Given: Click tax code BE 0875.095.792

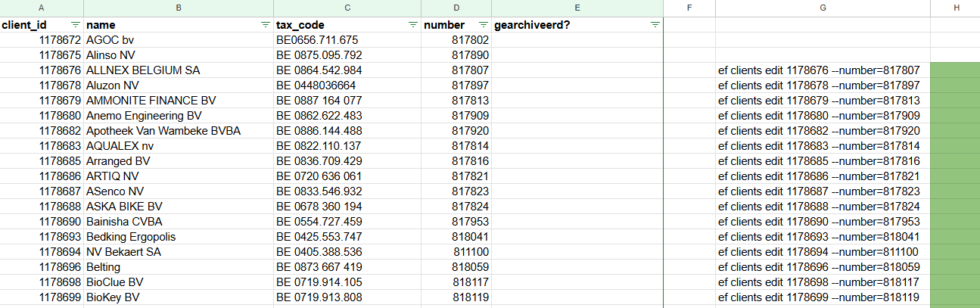Looking at the screenshot, I should [347, 55].
